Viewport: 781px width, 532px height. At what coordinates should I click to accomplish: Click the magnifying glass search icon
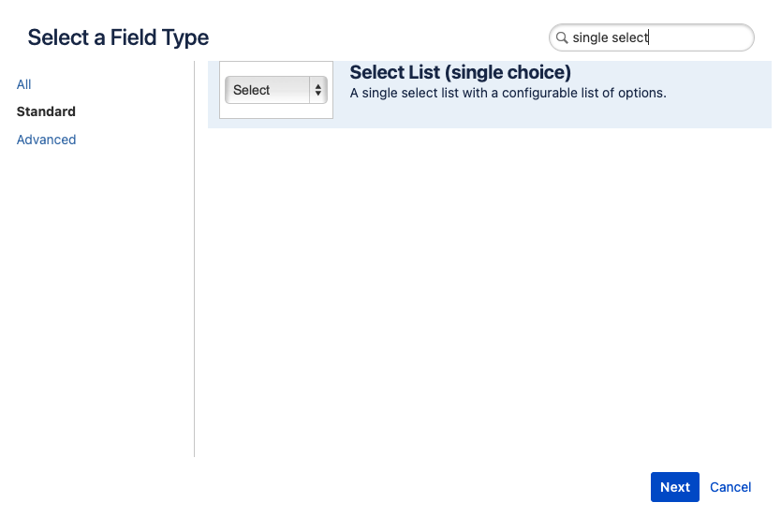pyautogui.click(x=562, y=38)
